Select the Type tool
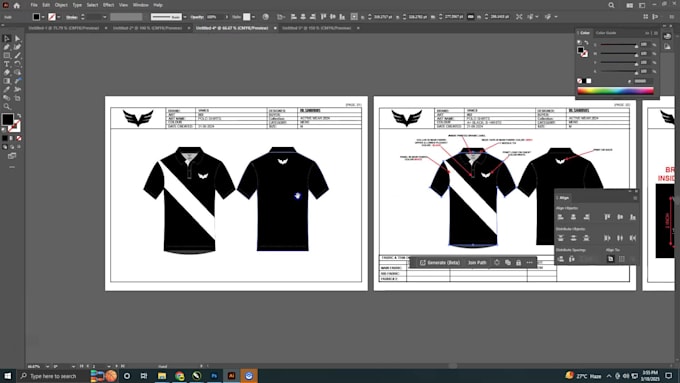Viewport: 680px width, 383px height. pos(7,64)
